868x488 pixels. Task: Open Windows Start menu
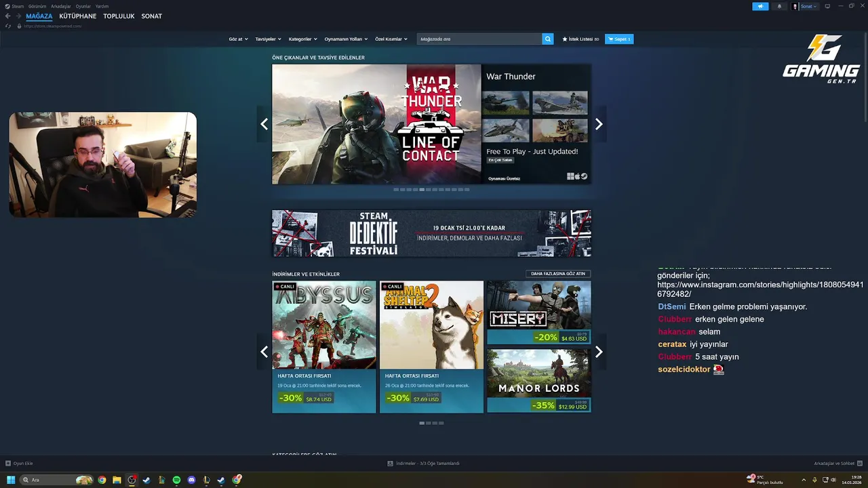[11, 480]
